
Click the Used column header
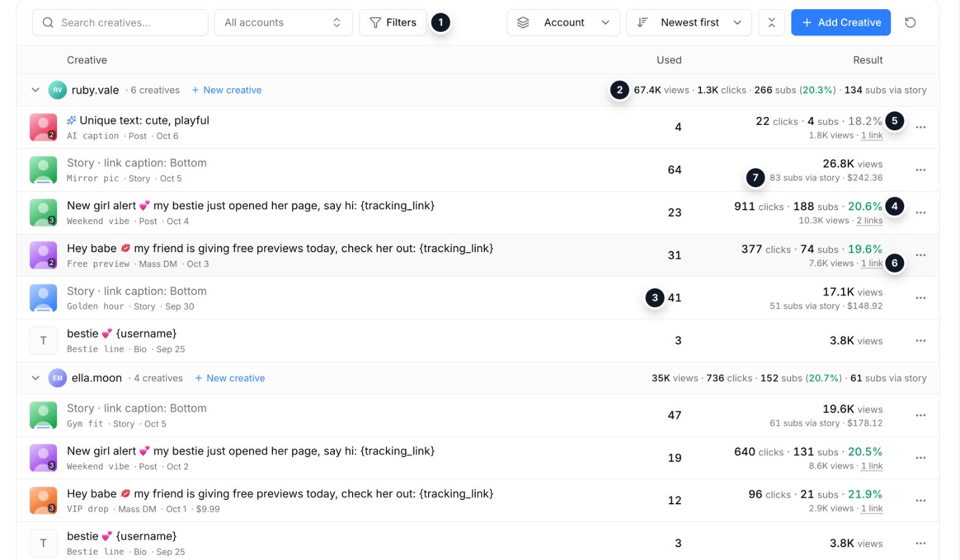[x=669, y=60]
